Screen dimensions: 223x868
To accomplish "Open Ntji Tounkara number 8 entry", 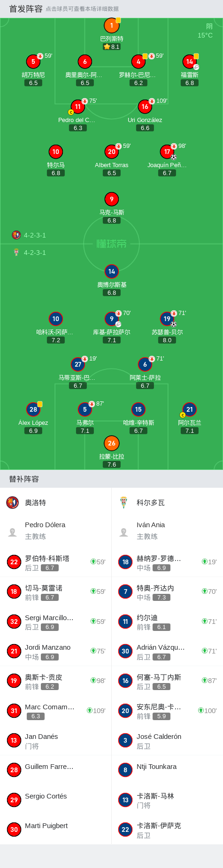I will pyautogui.click(x=167, y=770).
